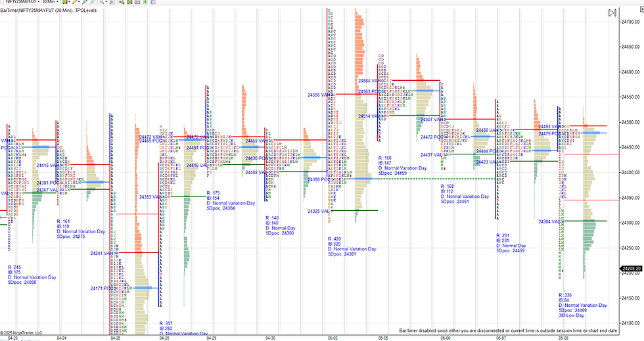Click the 05-05 date label on time axis
644x341 pixels.
(x=382, y=338)
